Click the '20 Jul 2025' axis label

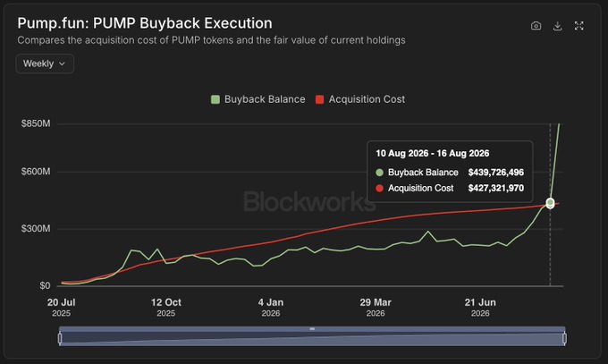coord(62,308)
